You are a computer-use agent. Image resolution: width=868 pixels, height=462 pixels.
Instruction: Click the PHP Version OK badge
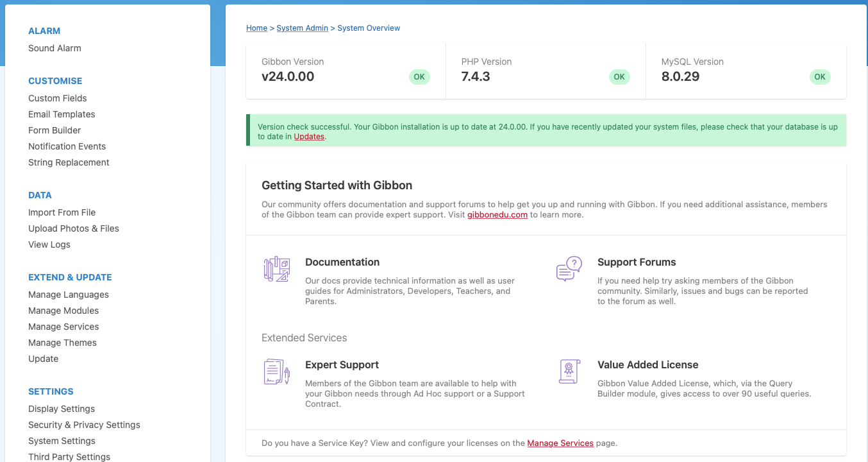(x=619, y=77)
